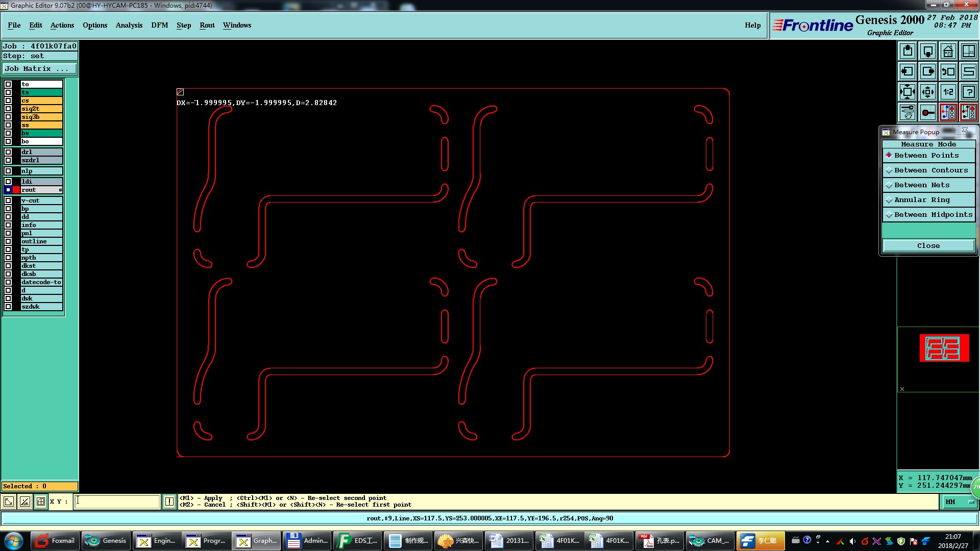Open the tools palette wrench icon
980x551 pixels.
pyautogui.click(x=907, y=112)
